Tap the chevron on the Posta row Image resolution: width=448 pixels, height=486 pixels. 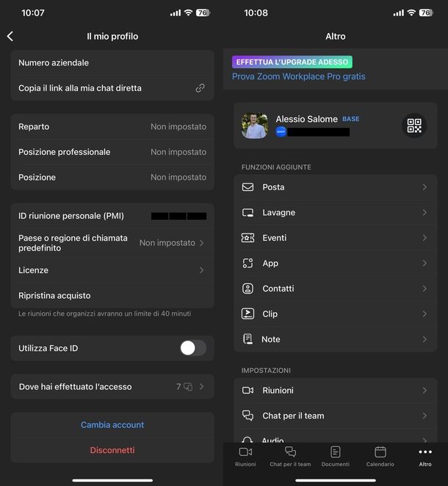424,187
